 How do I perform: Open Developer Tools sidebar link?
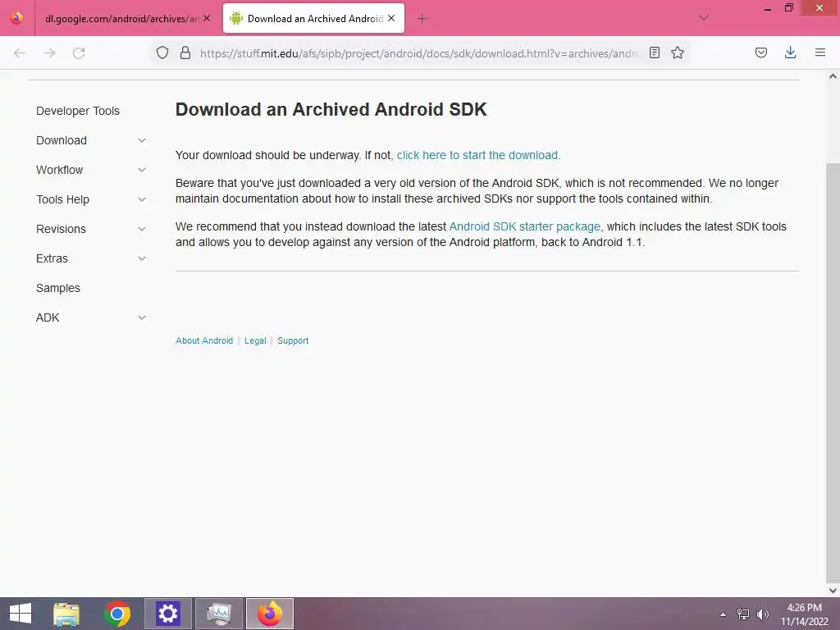pos(78,111)
